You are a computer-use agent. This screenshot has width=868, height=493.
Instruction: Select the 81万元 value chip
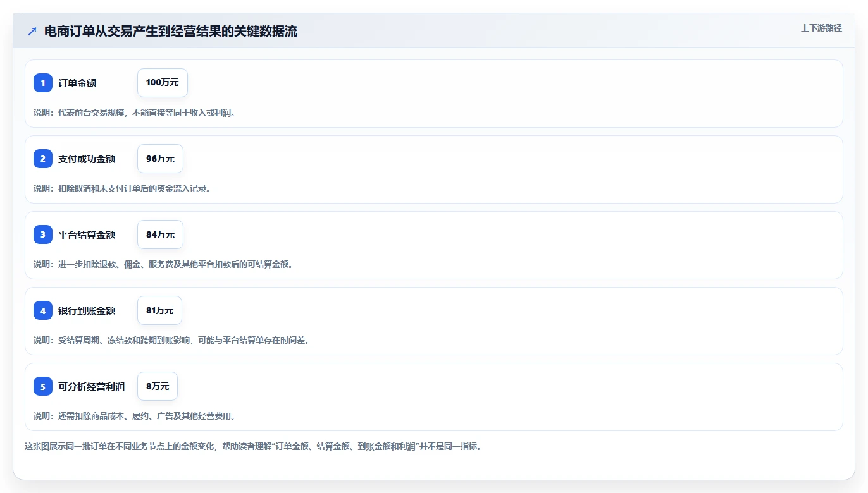coord(159,310)
